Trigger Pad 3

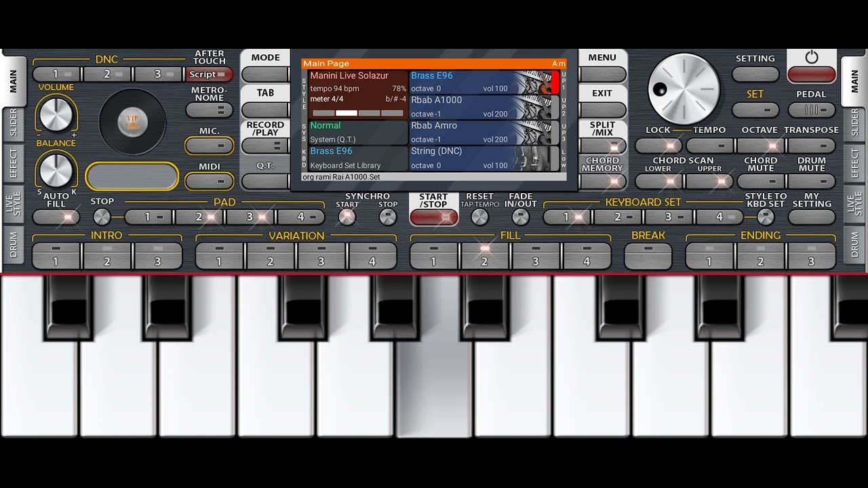click(x=250, y=217)
